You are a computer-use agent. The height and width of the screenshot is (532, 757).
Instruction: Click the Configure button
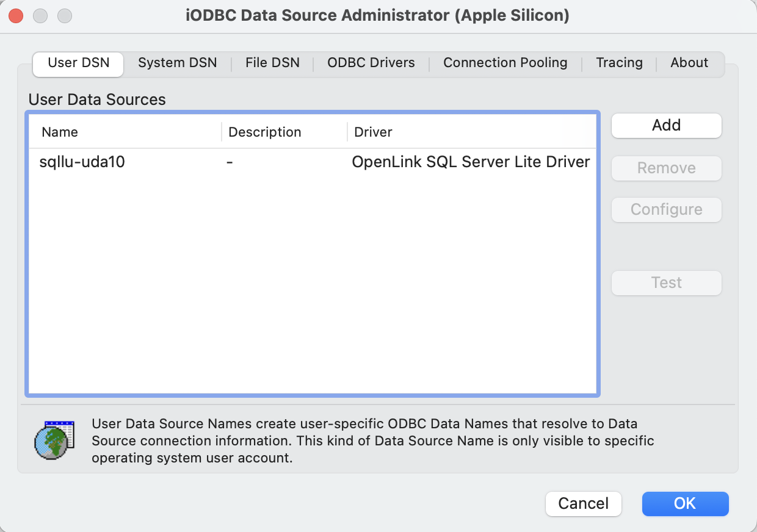[666, 210]
